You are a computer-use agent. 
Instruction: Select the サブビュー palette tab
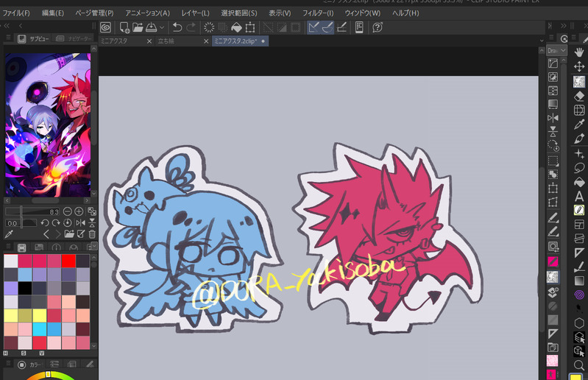tap(34, 38)
